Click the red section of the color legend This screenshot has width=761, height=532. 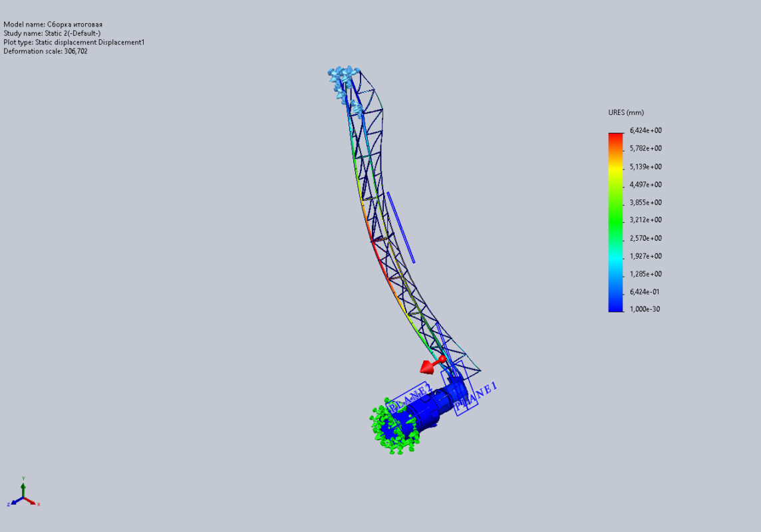pos(615,140)
